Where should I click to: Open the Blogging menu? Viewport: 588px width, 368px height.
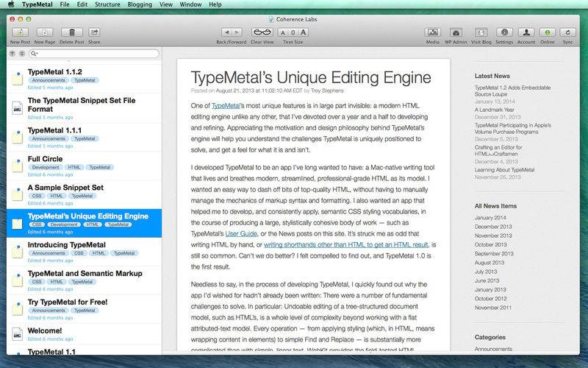(140, 4)
